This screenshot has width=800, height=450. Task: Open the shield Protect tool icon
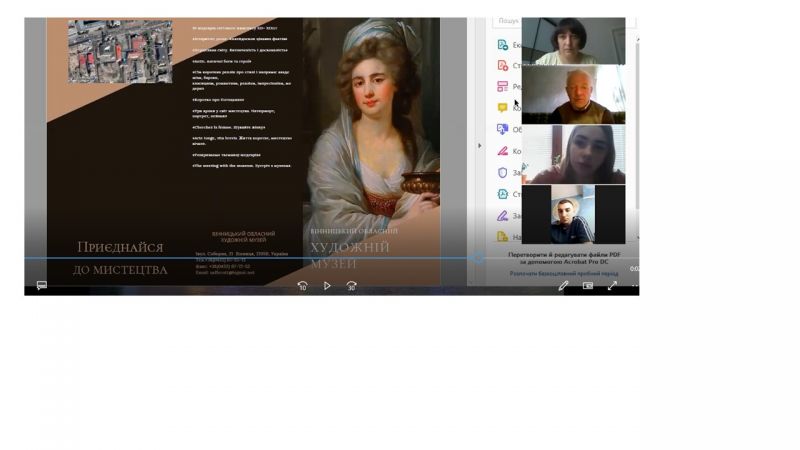tap(503, 172)
